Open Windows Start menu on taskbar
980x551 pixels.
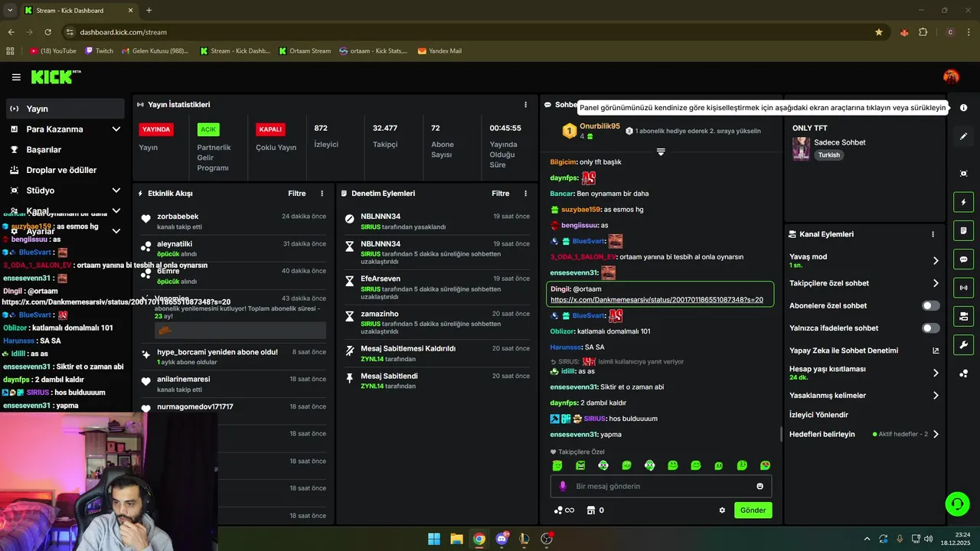434,539
